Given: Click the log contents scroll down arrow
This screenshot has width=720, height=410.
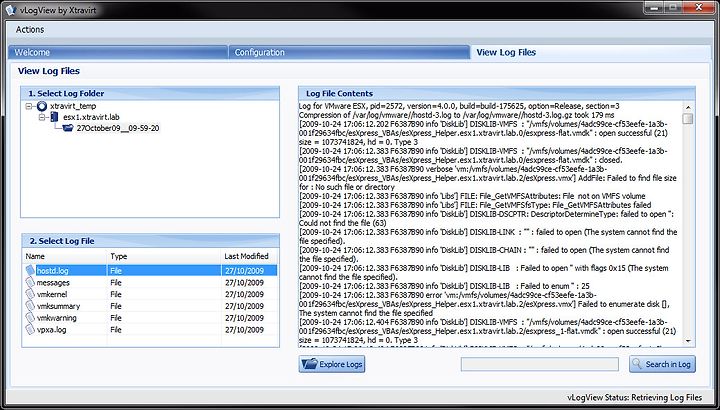Looking at the screenshot, I should pos(688,341).
